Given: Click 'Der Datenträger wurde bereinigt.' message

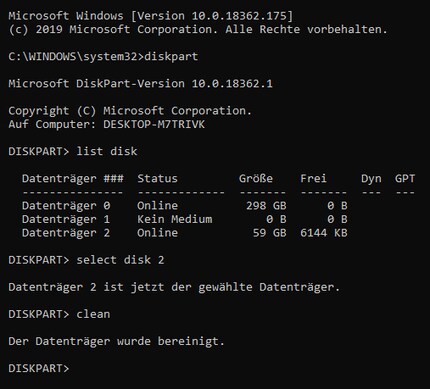Looking at the screenshot, I should pyautogui.click(x=116, y=341).
